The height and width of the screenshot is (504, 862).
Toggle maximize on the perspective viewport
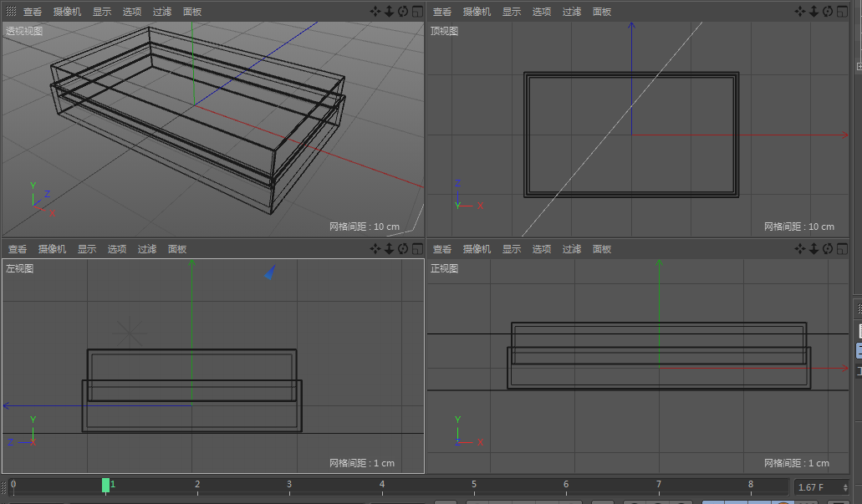pos(416,12)
